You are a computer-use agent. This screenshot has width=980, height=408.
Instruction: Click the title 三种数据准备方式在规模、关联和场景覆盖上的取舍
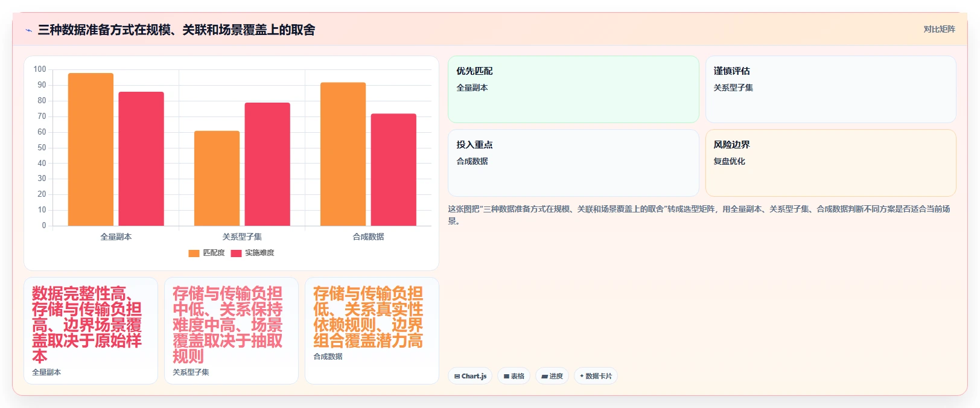176,30
